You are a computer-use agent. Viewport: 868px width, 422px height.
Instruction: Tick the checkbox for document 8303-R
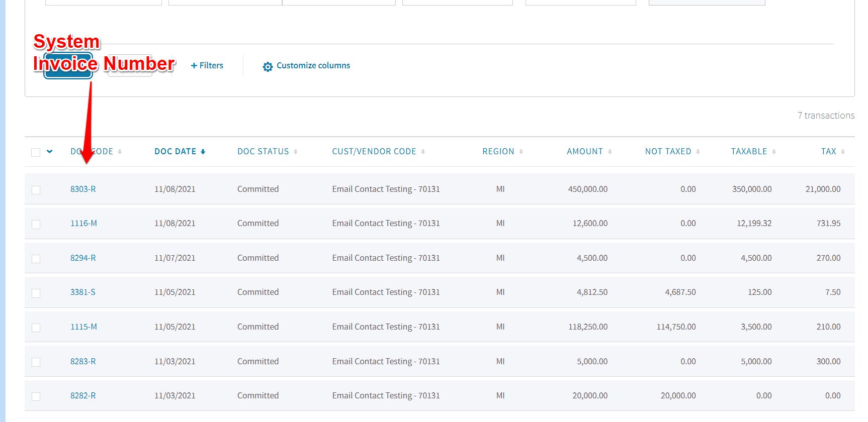(36, 190)
